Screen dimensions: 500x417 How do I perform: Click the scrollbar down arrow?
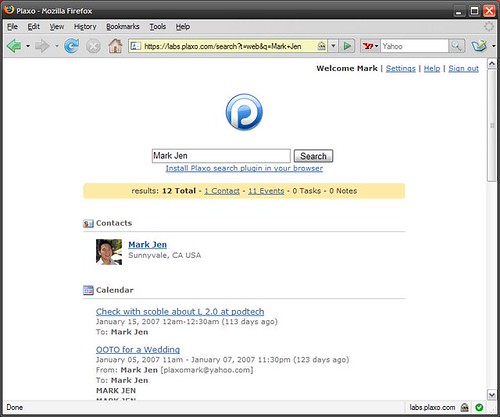pos(492,395)
